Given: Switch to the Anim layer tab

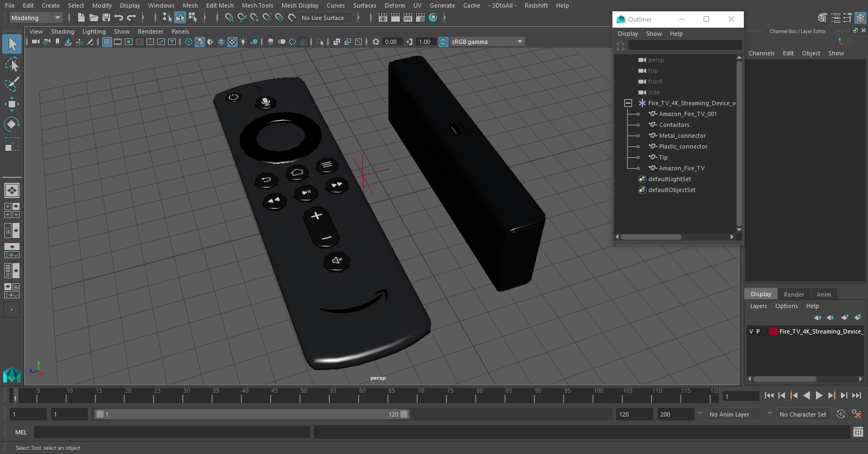Looking at the screenshot, I should (824, 295).
